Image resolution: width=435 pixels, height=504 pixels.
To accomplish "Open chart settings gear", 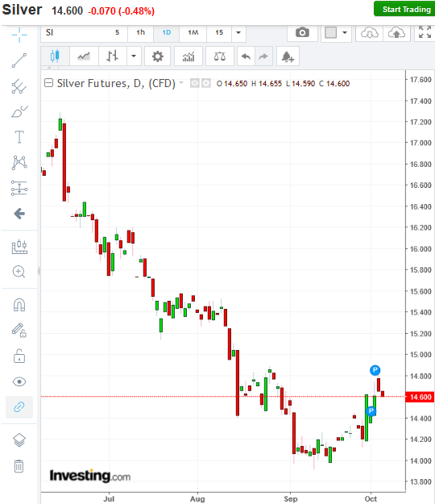I will coord(157,56).
